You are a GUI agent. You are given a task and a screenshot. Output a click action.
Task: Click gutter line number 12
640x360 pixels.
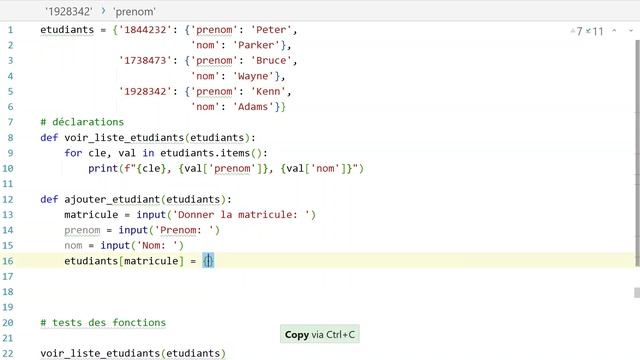8,199
